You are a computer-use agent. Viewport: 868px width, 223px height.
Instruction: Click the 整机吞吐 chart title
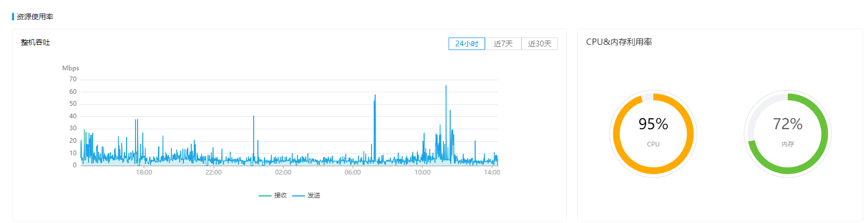pyautogui.click(x=35, y=42)
